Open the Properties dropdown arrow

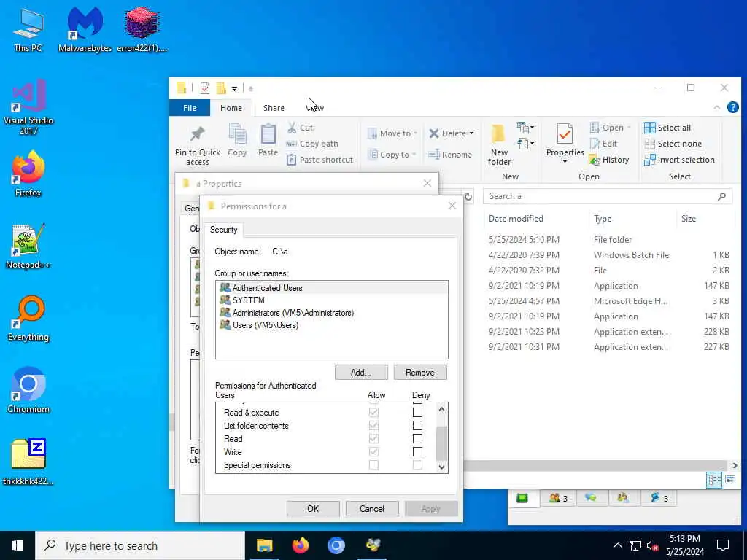coord(565,161)
